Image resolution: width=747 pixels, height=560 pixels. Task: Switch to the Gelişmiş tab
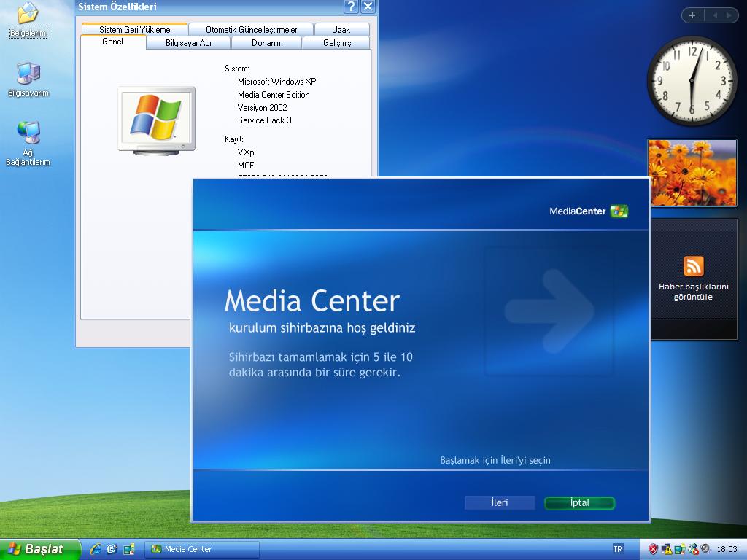click(337, 43)
